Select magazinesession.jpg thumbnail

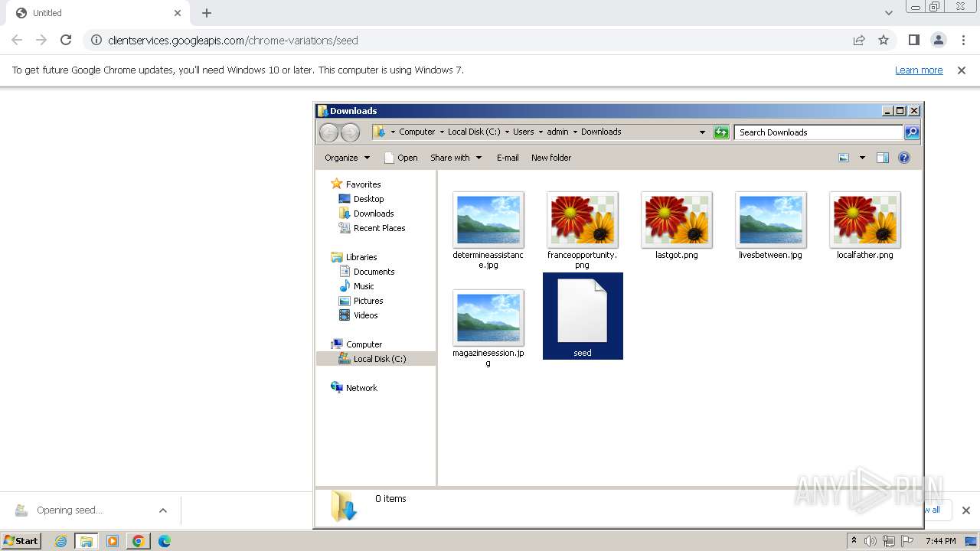(488, 318)
